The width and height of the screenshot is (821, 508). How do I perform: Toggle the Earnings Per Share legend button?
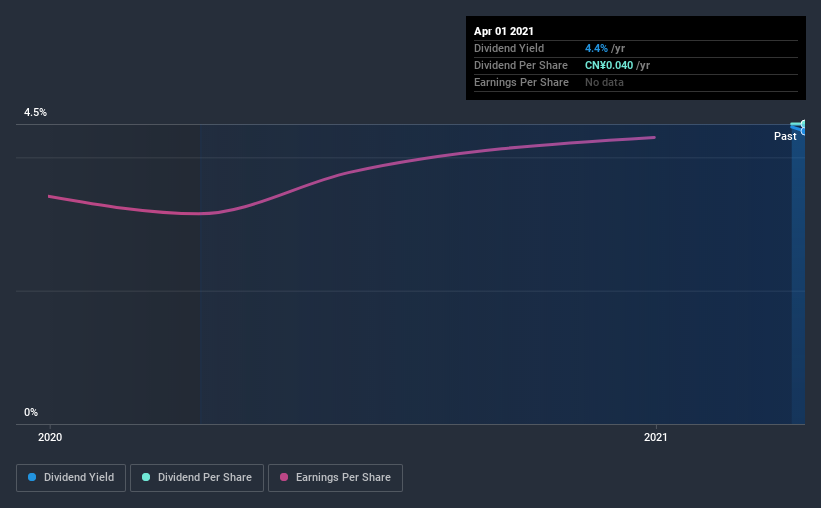tap(335, 478)
